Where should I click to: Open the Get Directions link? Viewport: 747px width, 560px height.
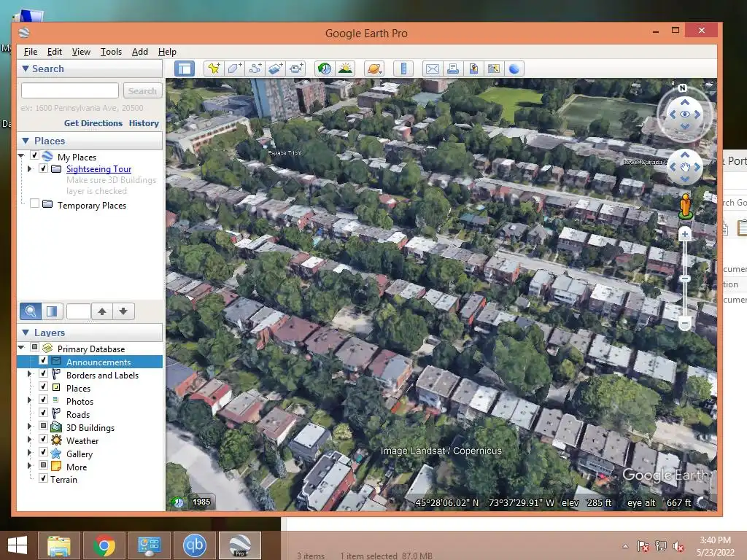pyautogui.click(x=93, y=122)
